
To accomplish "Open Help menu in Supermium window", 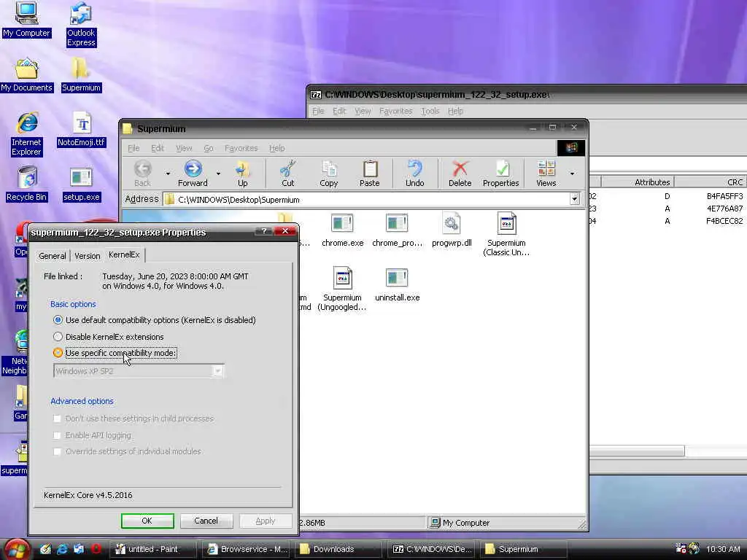I will tap(276, 148).
